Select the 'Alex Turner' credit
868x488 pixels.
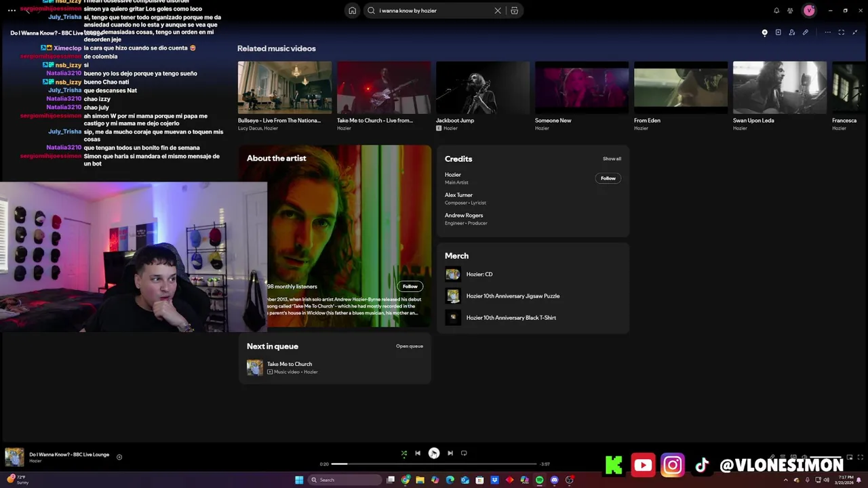[x=459, y=195]
